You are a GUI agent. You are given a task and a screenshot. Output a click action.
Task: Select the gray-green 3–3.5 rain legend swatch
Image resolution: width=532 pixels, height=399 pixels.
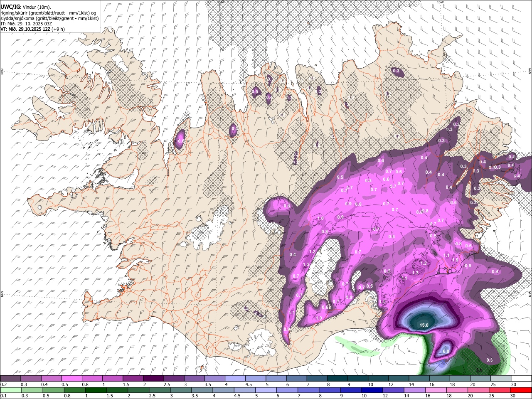click(180, 390)
